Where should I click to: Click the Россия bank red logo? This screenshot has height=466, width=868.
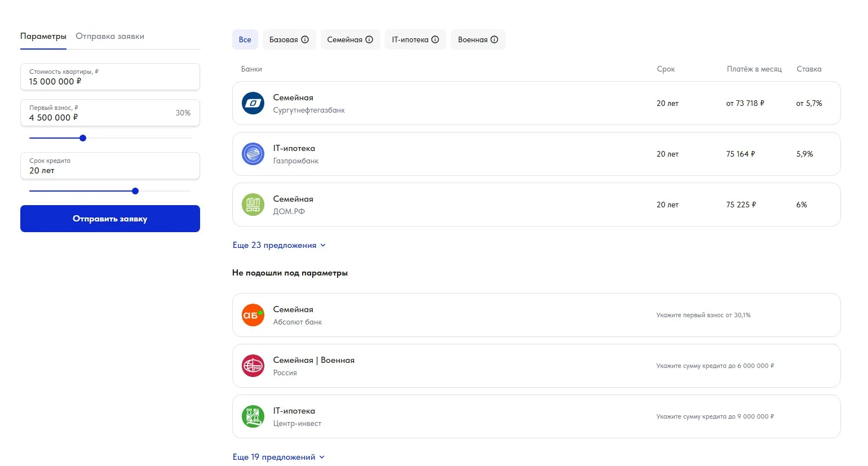253,366
